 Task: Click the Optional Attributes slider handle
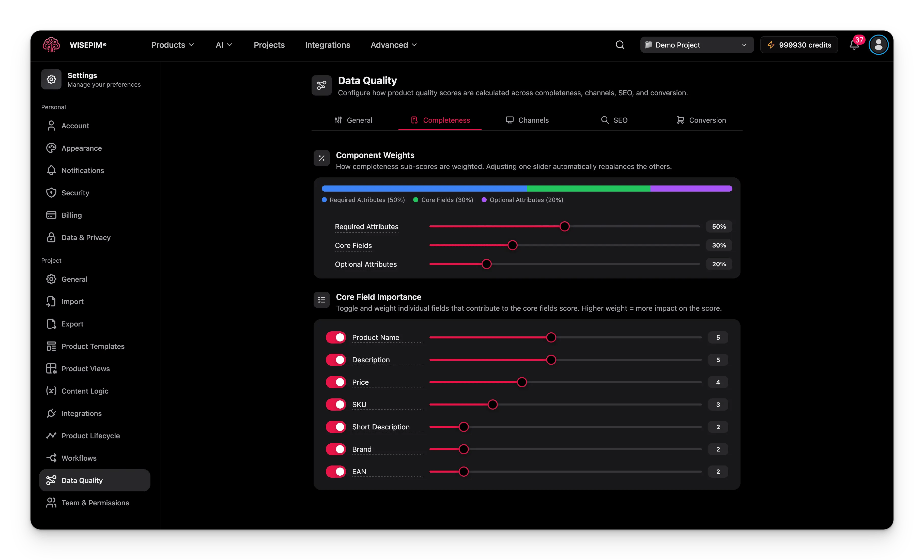pos(486,264)
